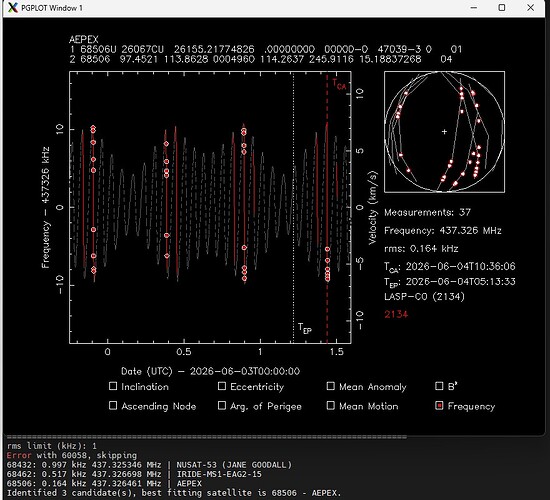Click the 'LASP-CO (2134)' site label
The image size is (550, 500).
pyautogui.click(x=424, y=296)
